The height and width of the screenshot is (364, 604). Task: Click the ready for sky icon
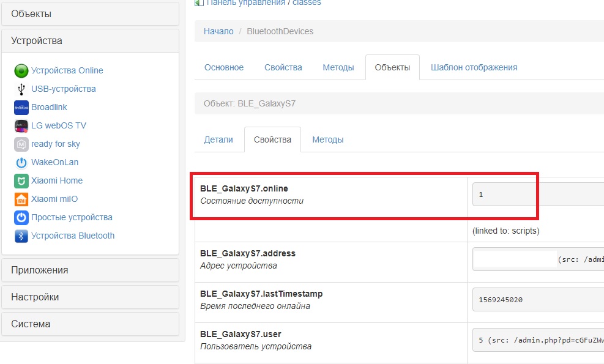(21, 144)
